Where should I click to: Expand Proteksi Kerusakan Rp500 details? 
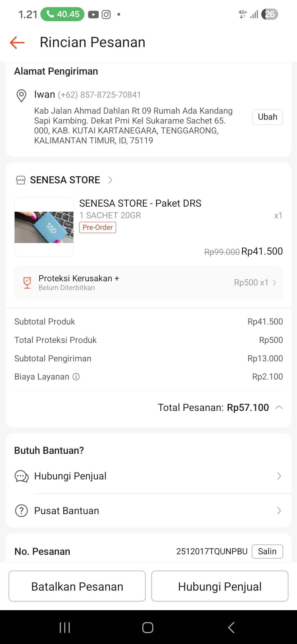point(274,283)
